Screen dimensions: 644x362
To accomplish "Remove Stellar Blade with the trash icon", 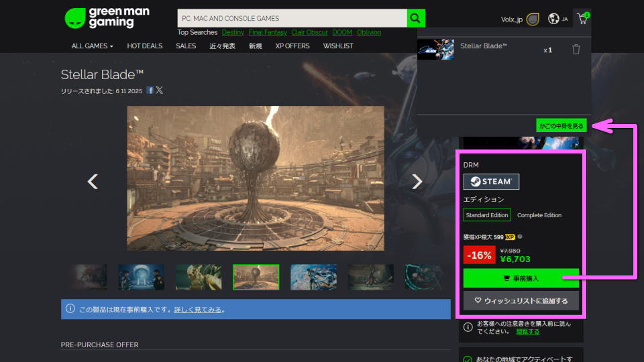I will coord(576,49).
